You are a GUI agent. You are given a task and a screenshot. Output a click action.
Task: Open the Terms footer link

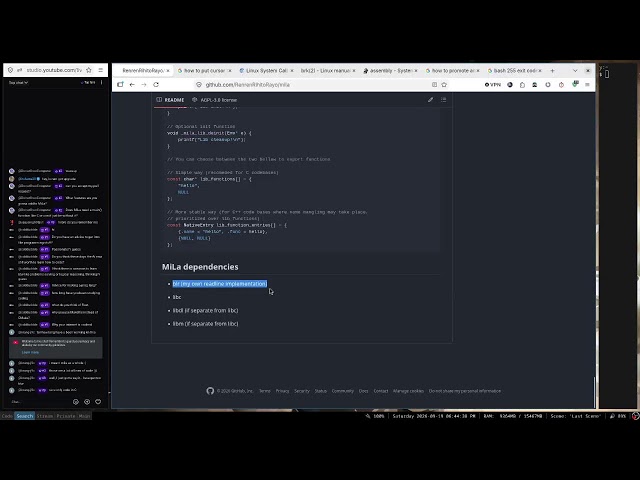(x=264, y=391)
